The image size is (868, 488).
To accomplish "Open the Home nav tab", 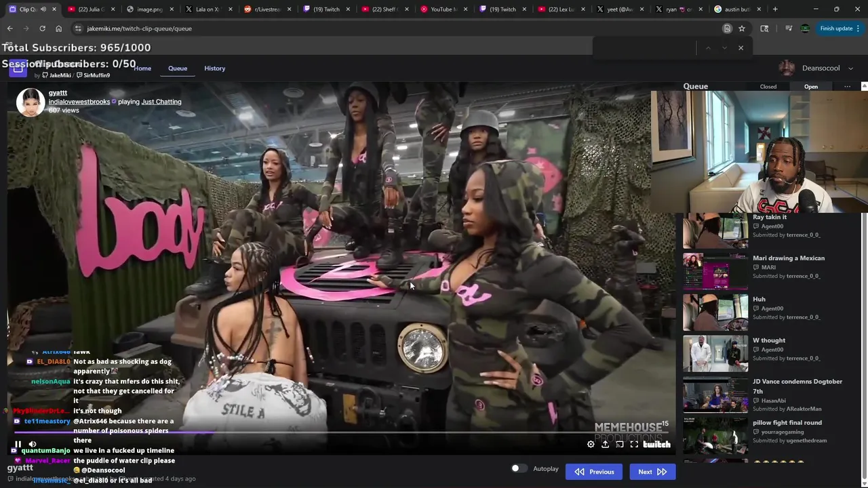I will 142,68.
